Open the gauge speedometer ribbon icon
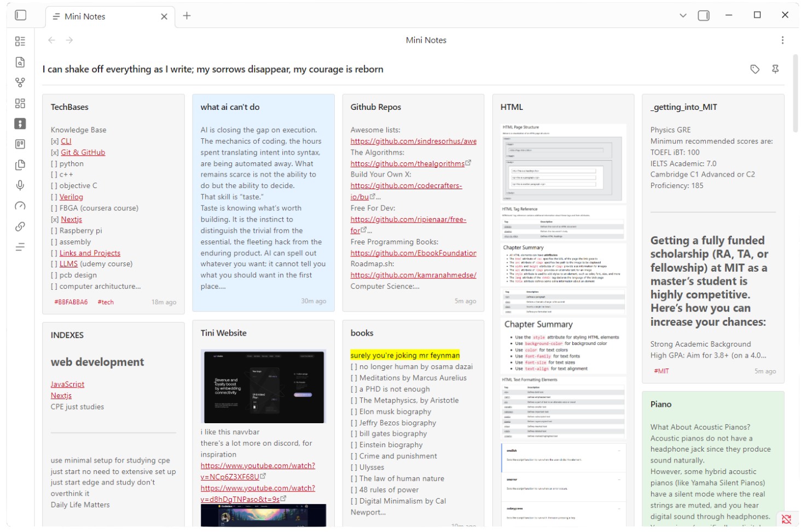The image size is (807, 532). tap(20, 206)
